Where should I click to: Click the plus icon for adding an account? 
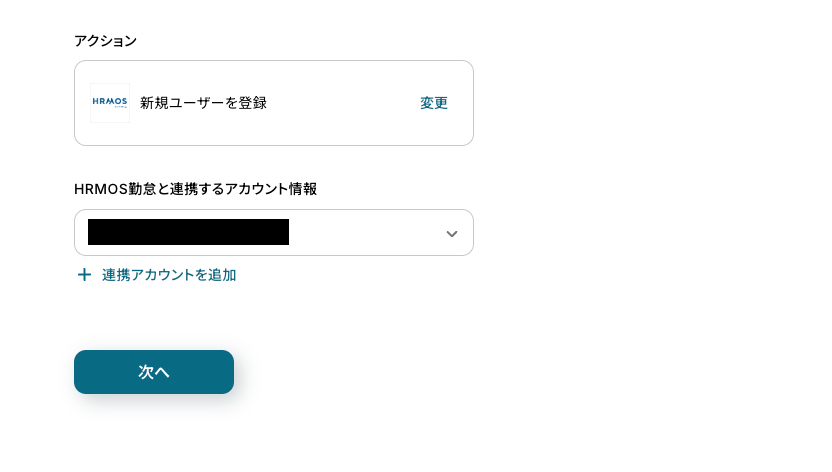point(84,275)
